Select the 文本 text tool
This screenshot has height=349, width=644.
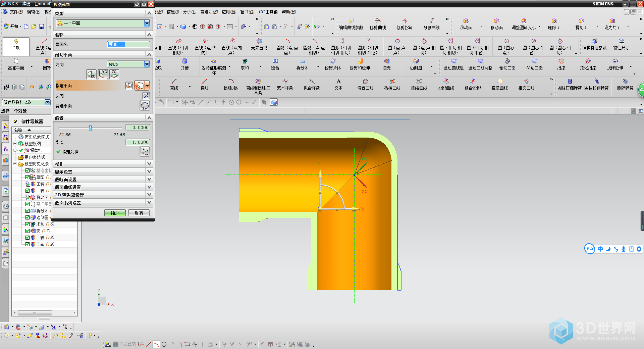pyautogui.click(x=339, y=84)
